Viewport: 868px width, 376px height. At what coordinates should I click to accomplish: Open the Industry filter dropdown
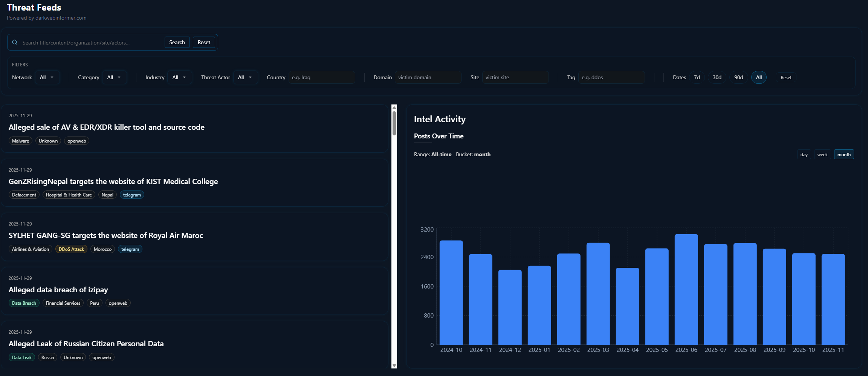click(x=179, y=77)
